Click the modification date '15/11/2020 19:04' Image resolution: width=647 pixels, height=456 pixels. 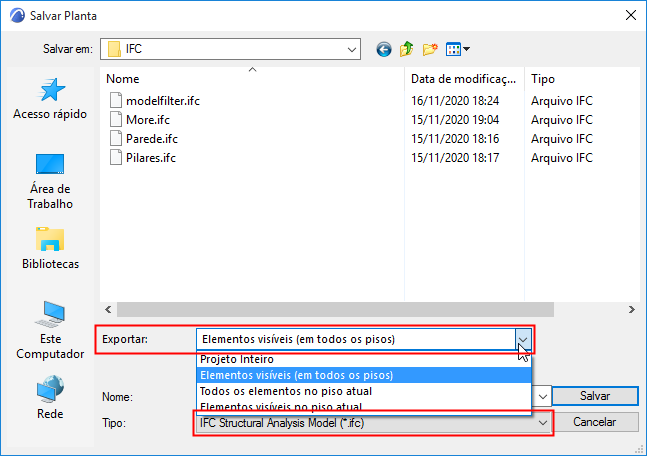[455, 120]
